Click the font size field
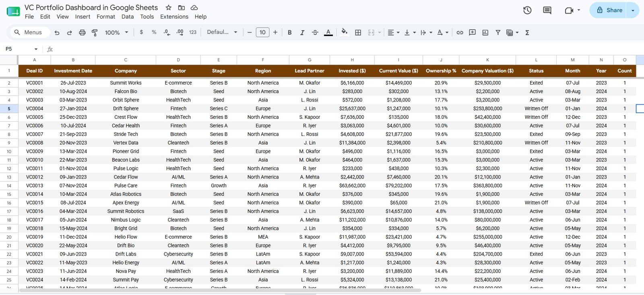This screenshot has height=295, width=644. coord(262,33)
